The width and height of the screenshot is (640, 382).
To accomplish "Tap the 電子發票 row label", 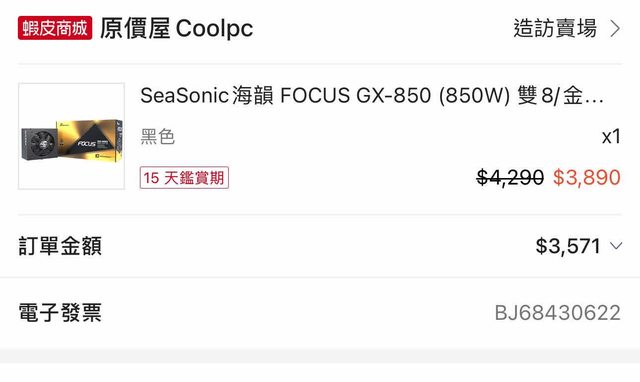I will tap(60, 313).
